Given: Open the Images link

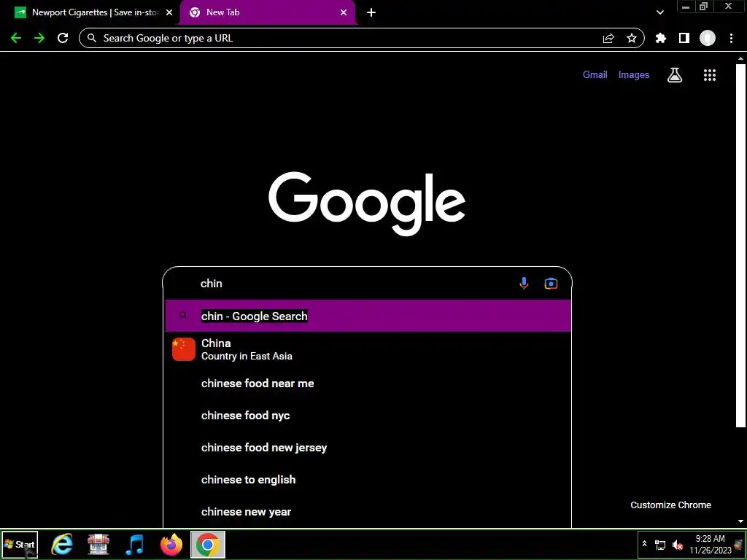Looking at the screenshot, I should (x=634, y=75).
